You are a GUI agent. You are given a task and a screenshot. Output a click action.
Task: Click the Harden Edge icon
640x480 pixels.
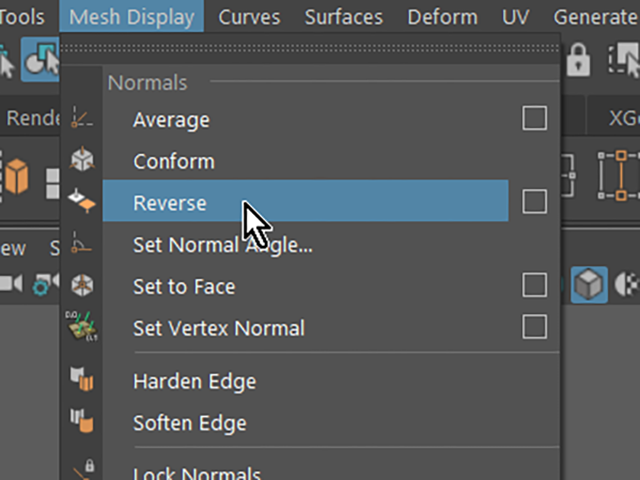point(82,379)
